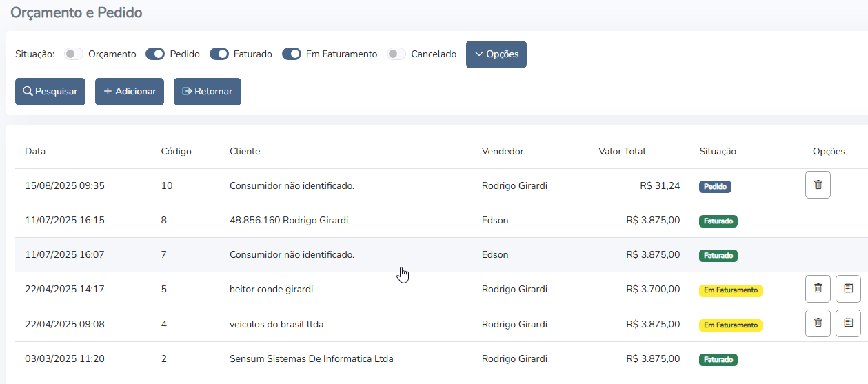
Task: Switch off the Em Faturamento toggle
Action: (x=292, y=54)
